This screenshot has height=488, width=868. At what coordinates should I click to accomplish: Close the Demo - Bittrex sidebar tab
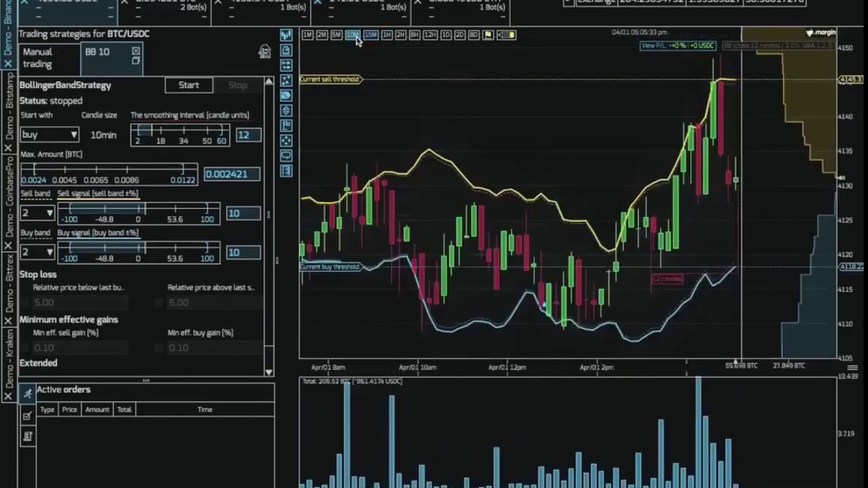click(x=8, y=321)
